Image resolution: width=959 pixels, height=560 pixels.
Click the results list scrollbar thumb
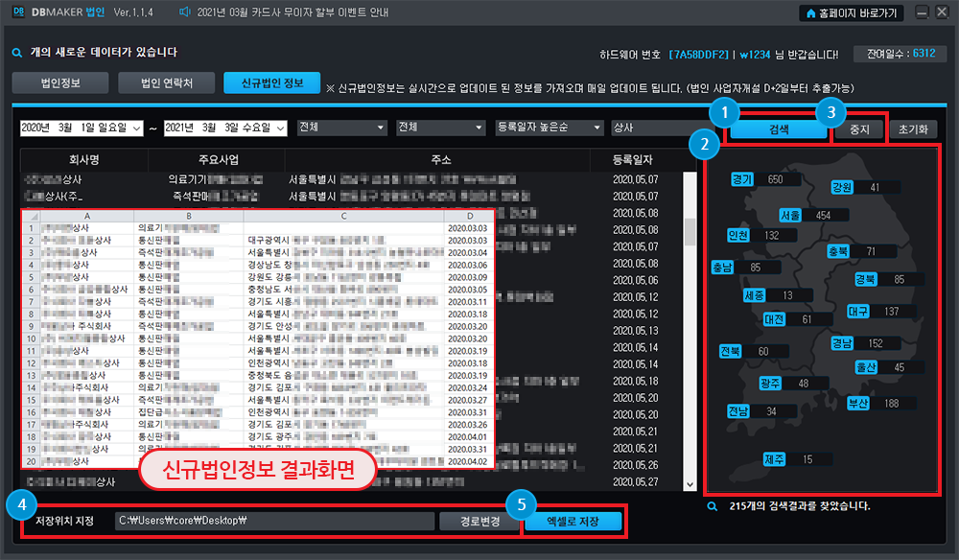point(690,231)
